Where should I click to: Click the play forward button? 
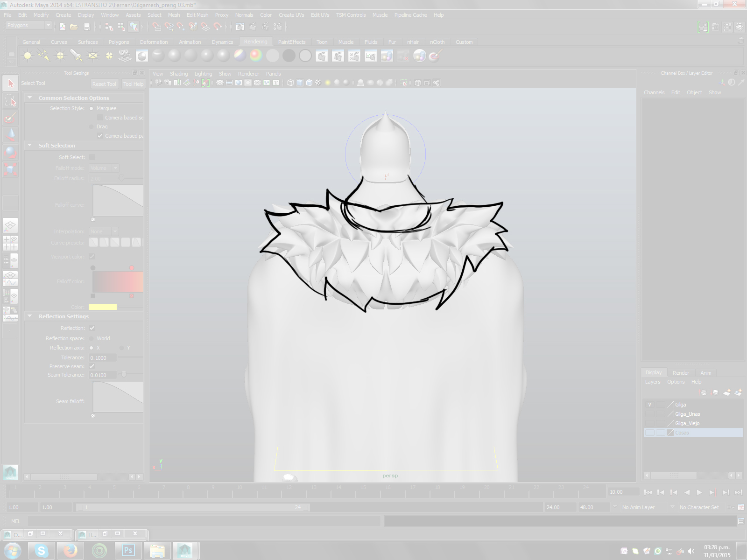point(699,492)
